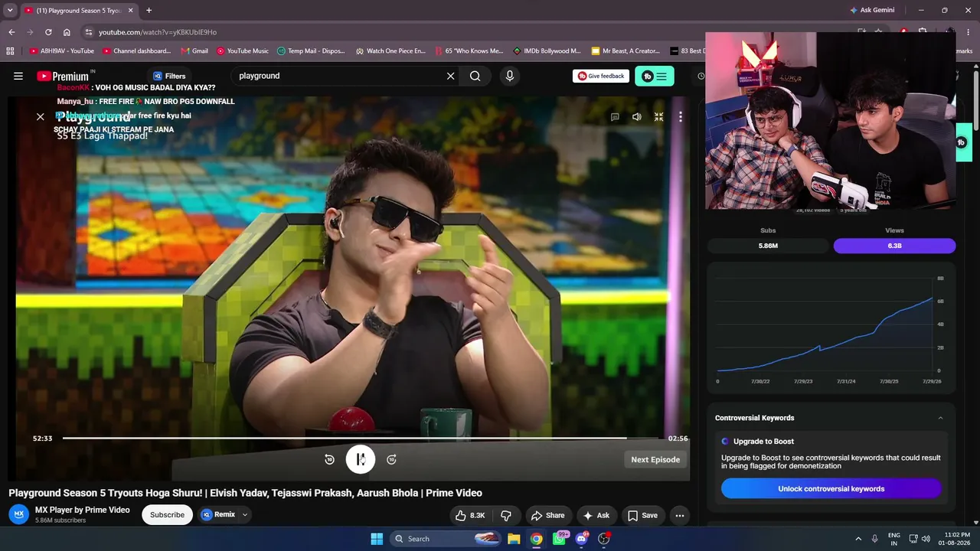Viewport: 980px width, 551px height.
Task: Open the Channel dashboard bookmark
Action: click(137, 51)
